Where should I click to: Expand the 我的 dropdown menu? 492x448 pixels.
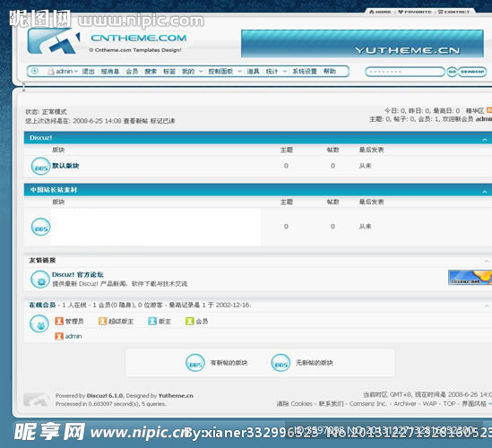tap(192, 72)
